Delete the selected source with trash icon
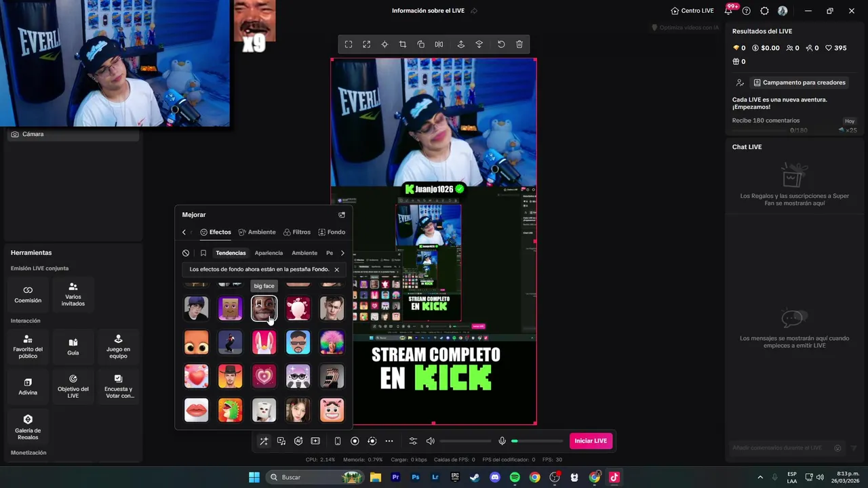 (x=519, y=45)
